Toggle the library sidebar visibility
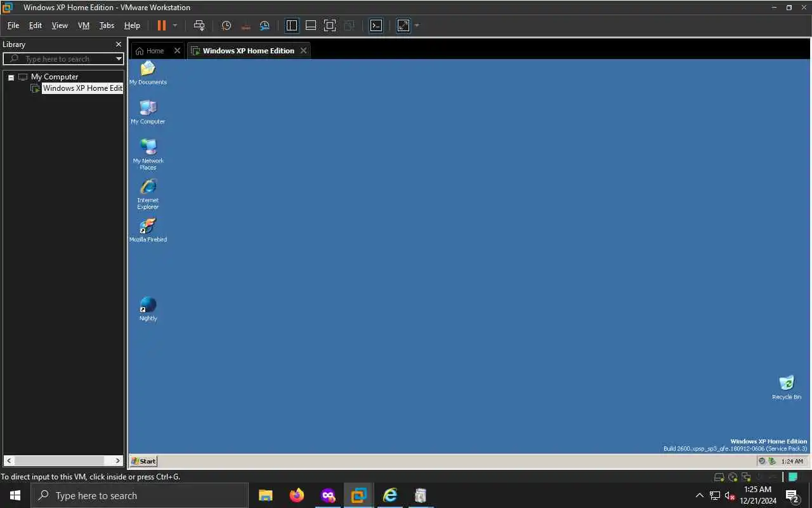Viewport: 812px width, 508px height. [x=292, y=25]
